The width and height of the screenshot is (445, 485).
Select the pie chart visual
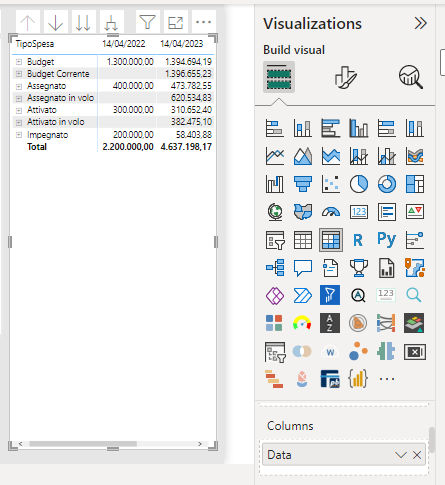[359, 184]
